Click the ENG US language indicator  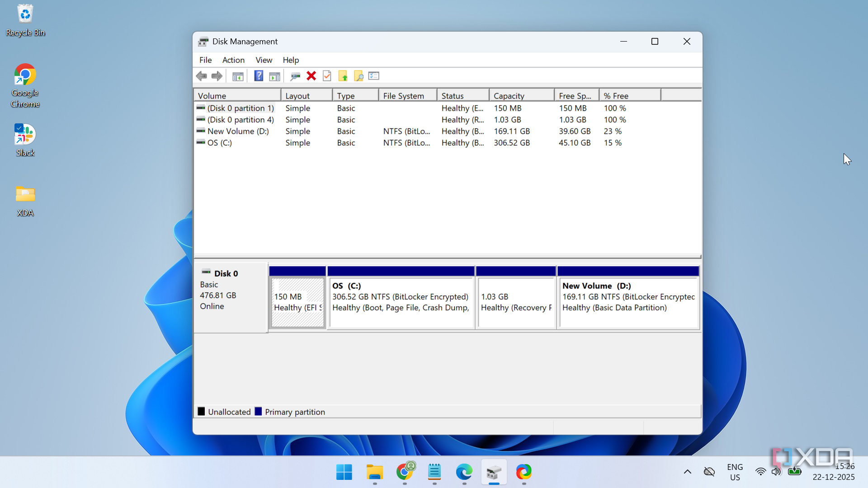(735, 472)
